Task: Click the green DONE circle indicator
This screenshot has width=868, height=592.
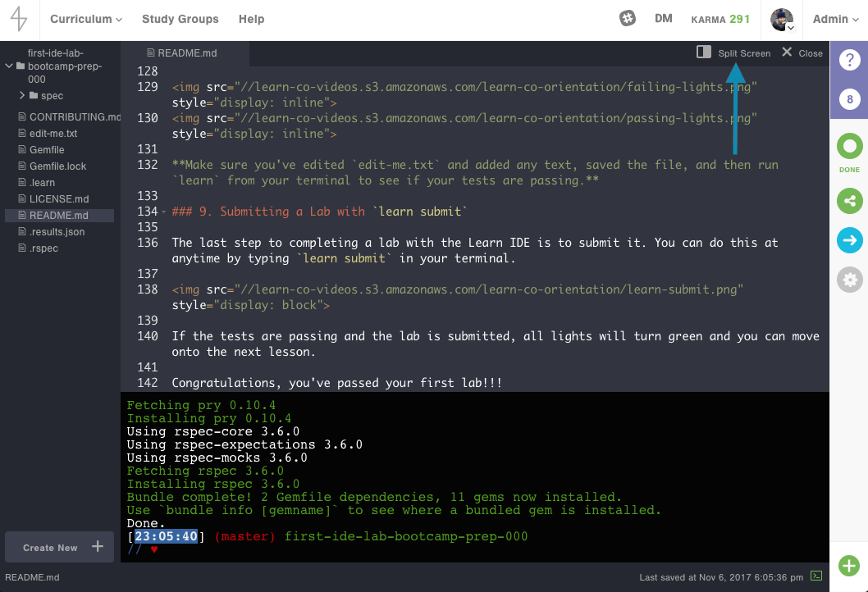Action: (x=849, y=148)
